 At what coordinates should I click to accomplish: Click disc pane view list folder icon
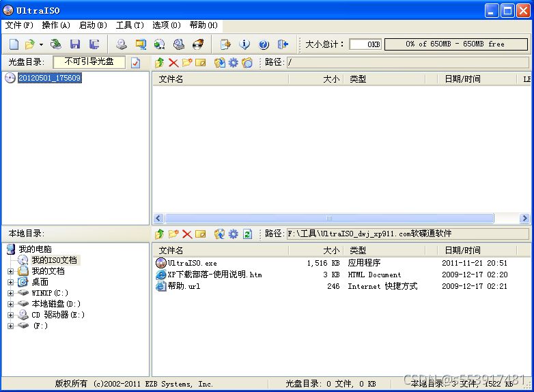pyautogui.click(x=247, y=63)
